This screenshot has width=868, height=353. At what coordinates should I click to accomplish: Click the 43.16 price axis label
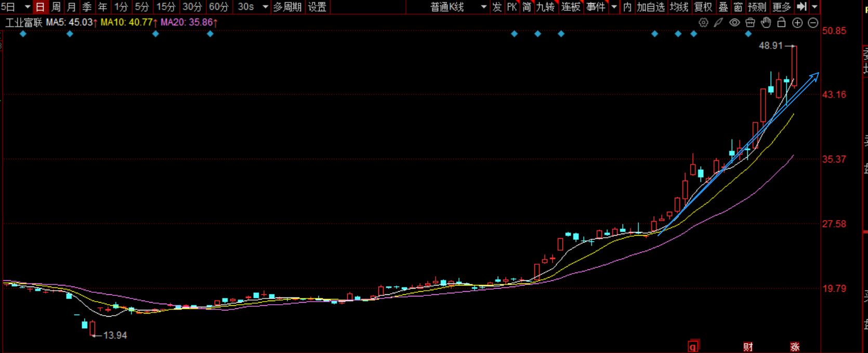click(834, 94)
